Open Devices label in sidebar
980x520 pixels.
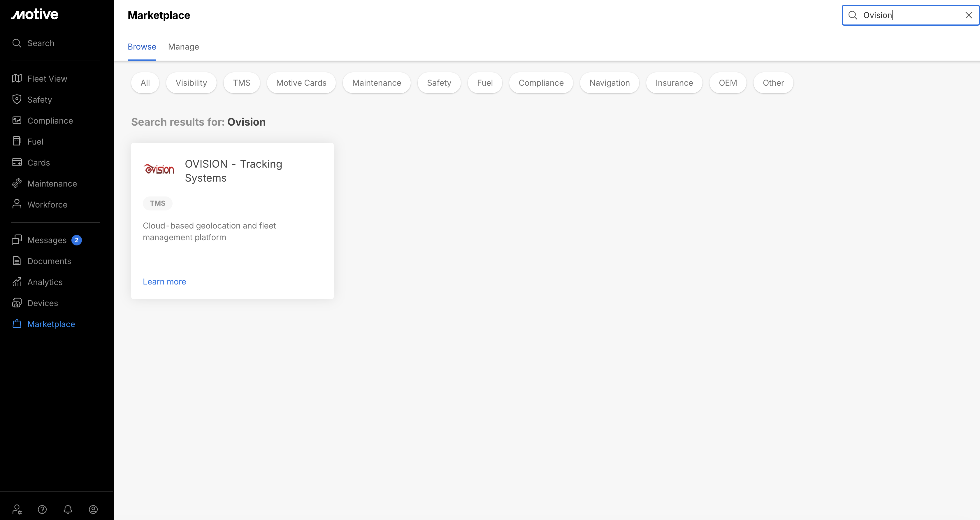click(x=43, y=303)
